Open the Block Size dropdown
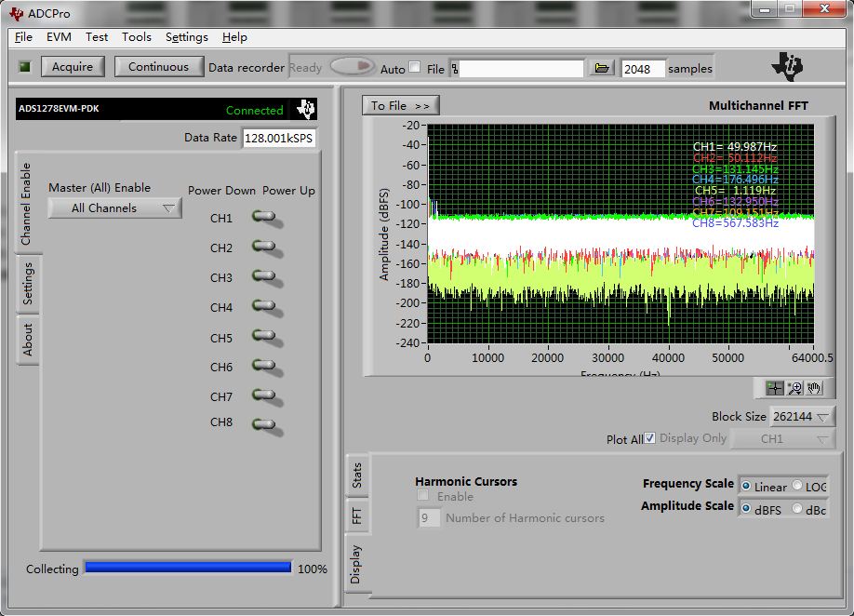The width and height of the screenshot is (854, 616). [802, 417]
